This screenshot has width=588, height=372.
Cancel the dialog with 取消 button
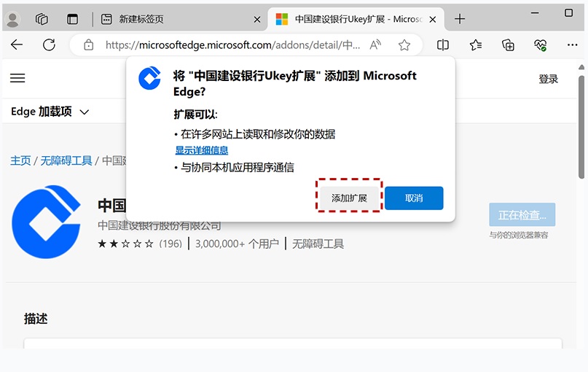click(414, 198)
